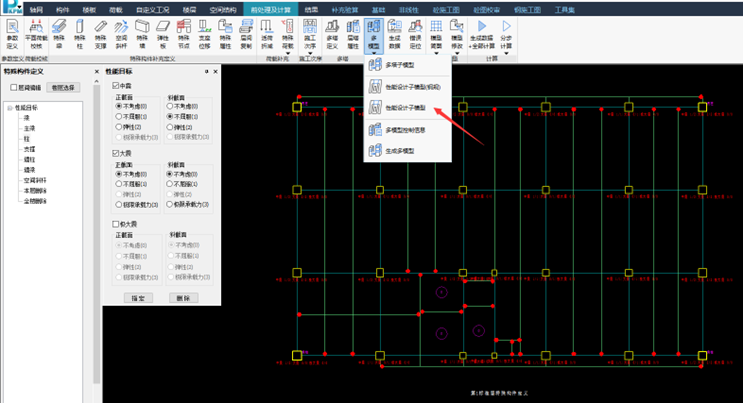
Task: Select 大震 斜截面 不屈服(1) radio
Action: 170,184
